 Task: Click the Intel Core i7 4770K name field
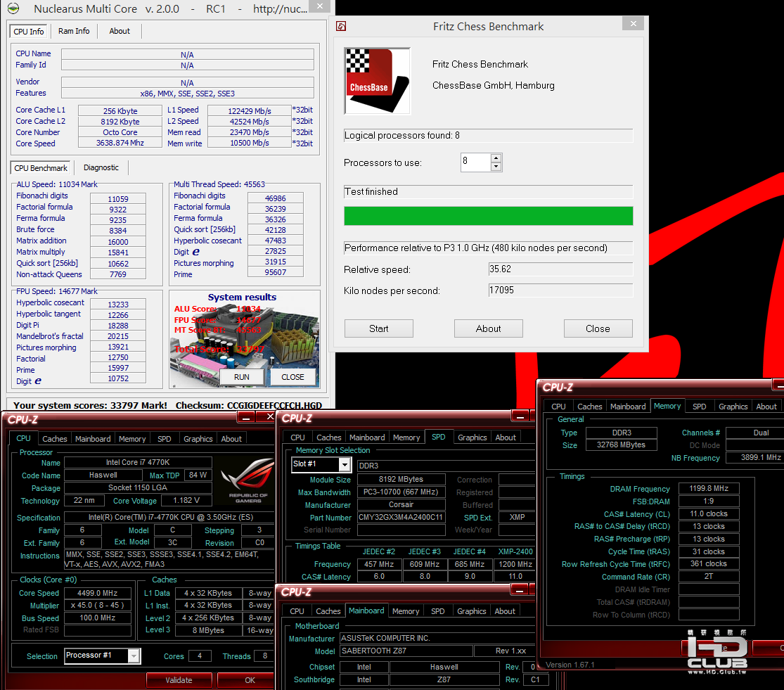[x=138, y=462]
